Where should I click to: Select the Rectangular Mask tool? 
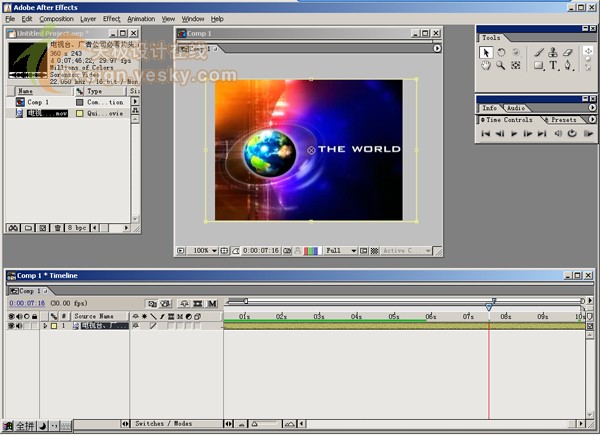click(539, 65)
